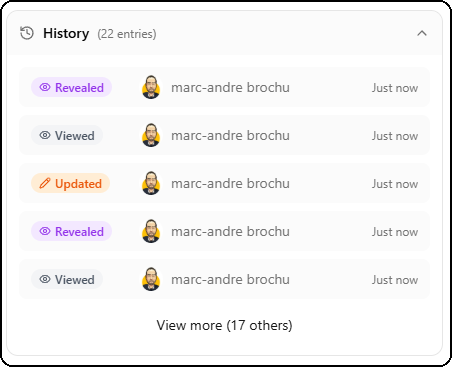Click the History clock icon
The height and width of the screenshot is (367, 452).
coord(27,33)
